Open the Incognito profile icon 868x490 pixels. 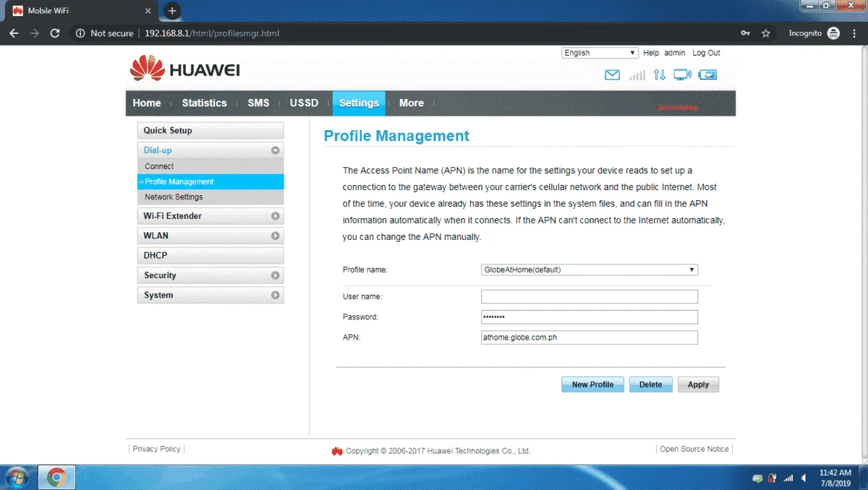tap(833, 33)
